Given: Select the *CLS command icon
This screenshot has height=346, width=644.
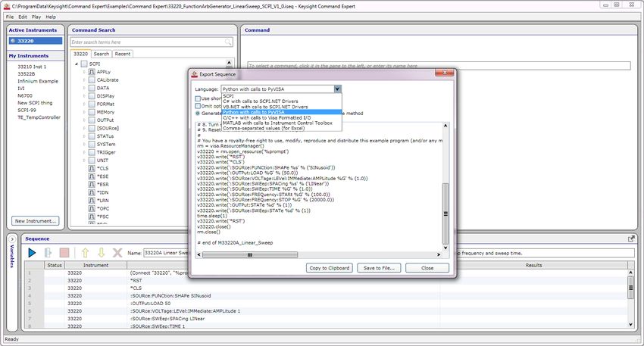Looking at the screenshot, I should [92, 168].
